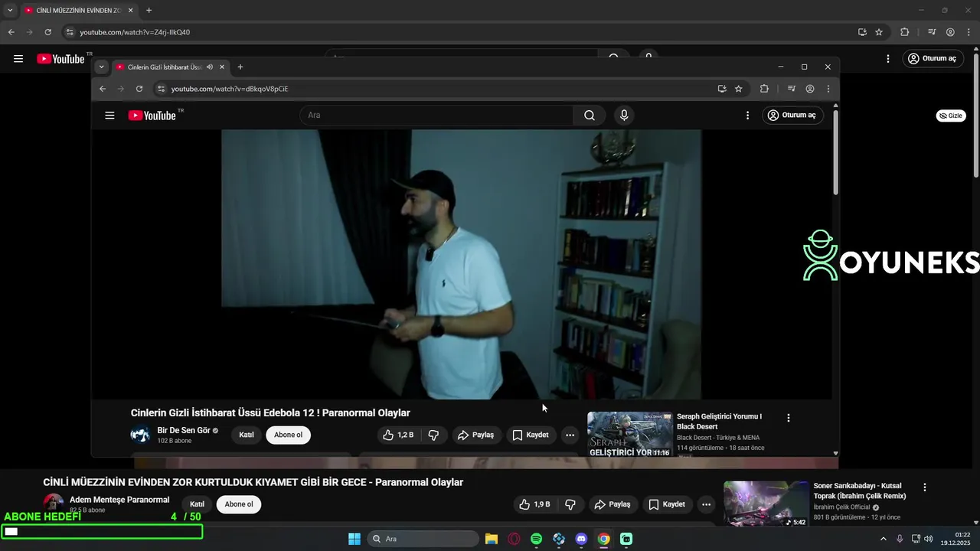Open the Bir De Sen Gör channel avatar
980x551 pixels.
(x=141, y=435)
